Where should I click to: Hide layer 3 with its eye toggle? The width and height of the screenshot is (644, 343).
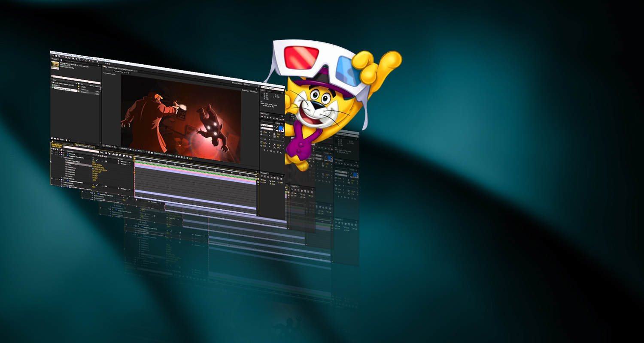52,178
